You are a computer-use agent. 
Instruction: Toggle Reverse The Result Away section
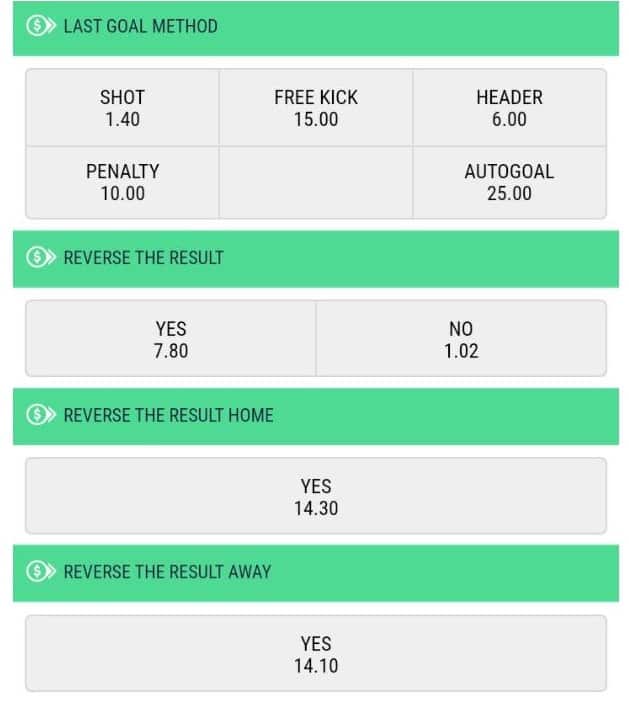click(316, 573)
